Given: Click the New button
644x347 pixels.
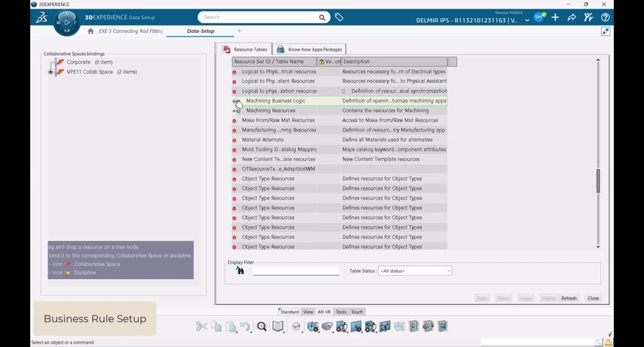Looking at the screenshot, I should [x=482, y=298].
